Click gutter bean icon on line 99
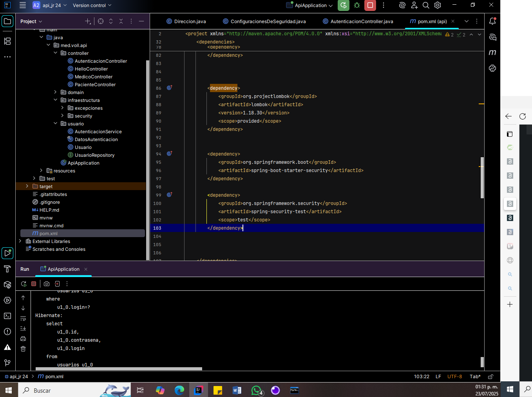The width and height of the screenshot is (532, 397). coord(170,195)
